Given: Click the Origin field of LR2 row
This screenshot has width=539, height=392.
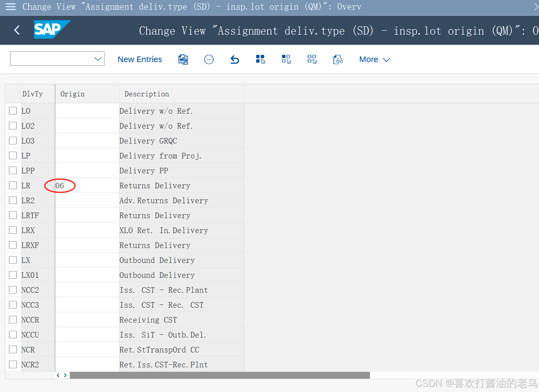Looking at the screenshot, I should pyautogui.click(x=87, y=200).
